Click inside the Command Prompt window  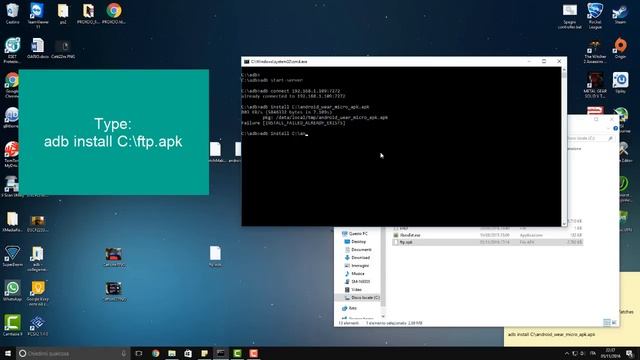(401, 146)
